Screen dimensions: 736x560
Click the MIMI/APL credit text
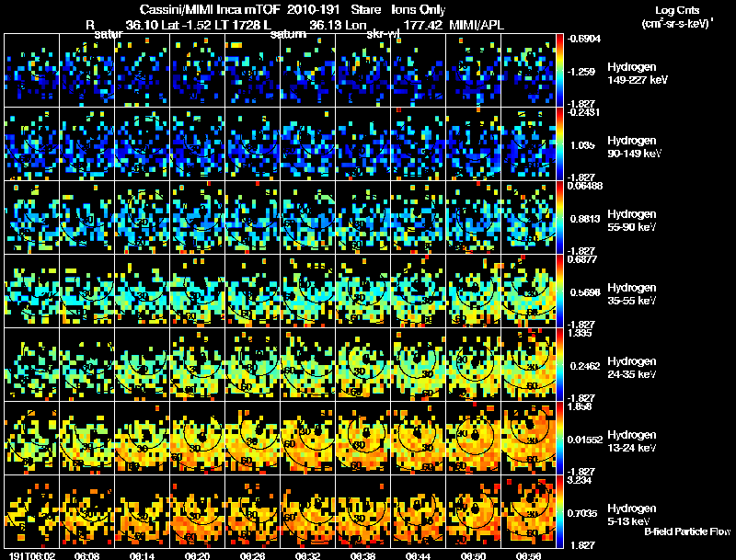coord(477,25)
